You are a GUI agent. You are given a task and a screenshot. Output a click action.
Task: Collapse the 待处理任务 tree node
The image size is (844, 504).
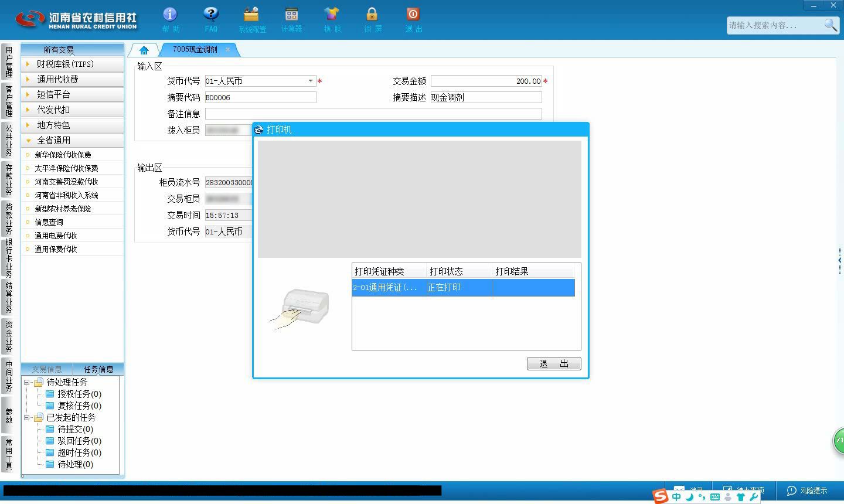click(26, 382)
